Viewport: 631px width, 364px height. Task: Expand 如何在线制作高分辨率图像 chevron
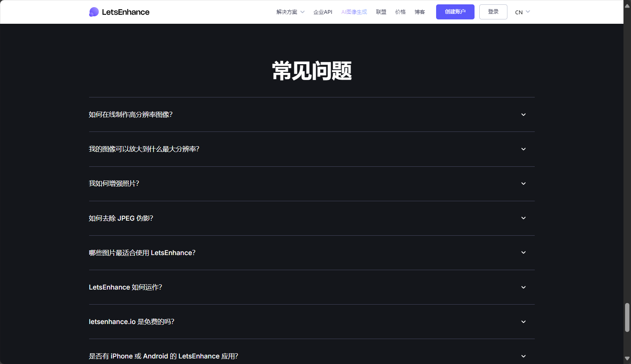pos(523,115)
